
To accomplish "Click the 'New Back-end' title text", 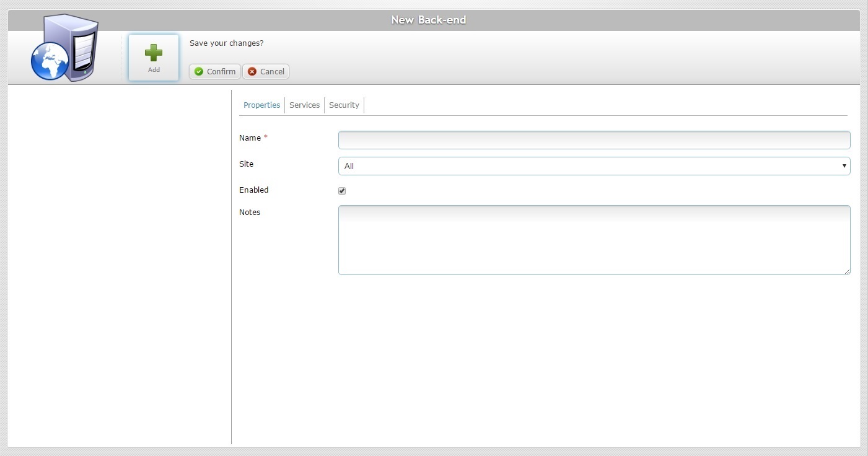I will (x=429, y=20).
